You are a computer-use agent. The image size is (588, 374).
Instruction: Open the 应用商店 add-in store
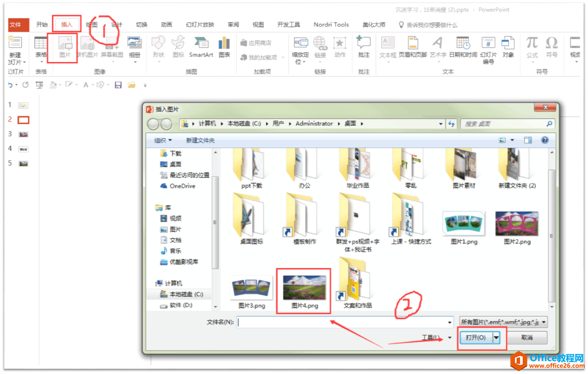click(x=256, y=43)
